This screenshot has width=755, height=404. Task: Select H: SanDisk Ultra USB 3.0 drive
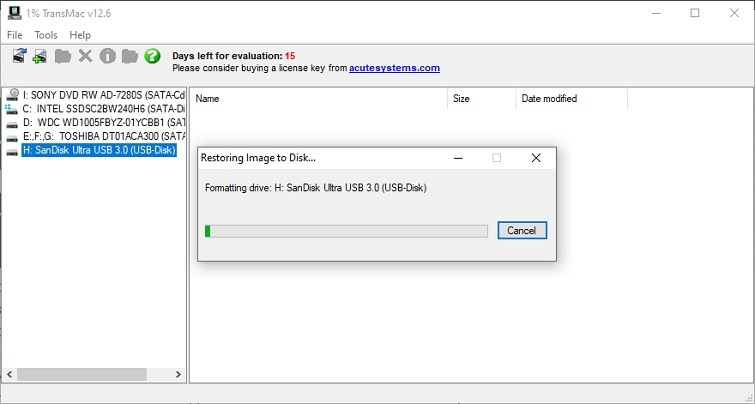pos(100,150)
